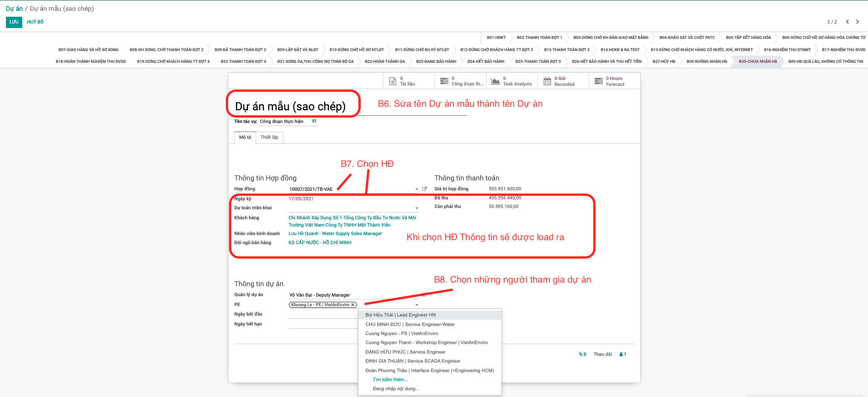Open Lưu Hồ Quanh salesperson link
The image size is (868, 397).
pyautogui.click(x=335, y=234)
